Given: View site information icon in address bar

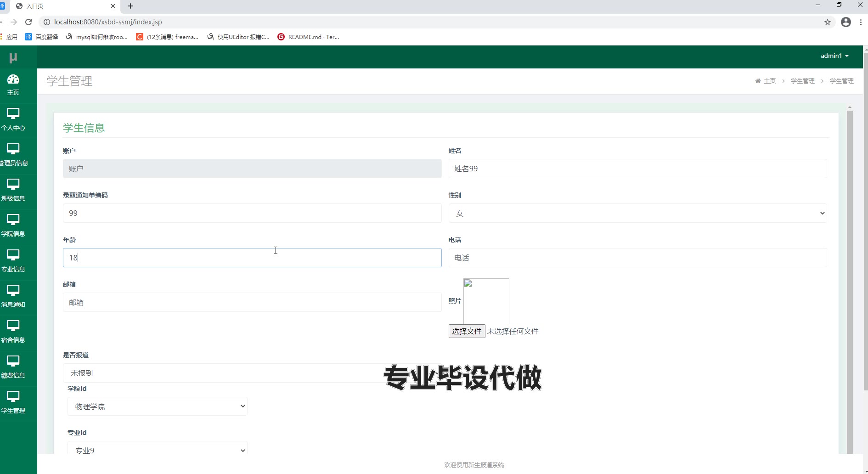Looking at the screenshot, I should tap(46, 22).
